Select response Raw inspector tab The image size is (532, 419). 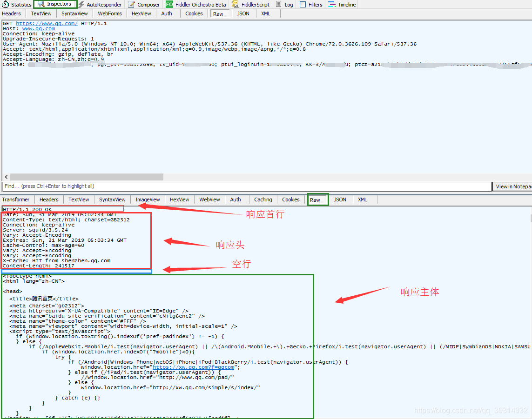(317, 200)
